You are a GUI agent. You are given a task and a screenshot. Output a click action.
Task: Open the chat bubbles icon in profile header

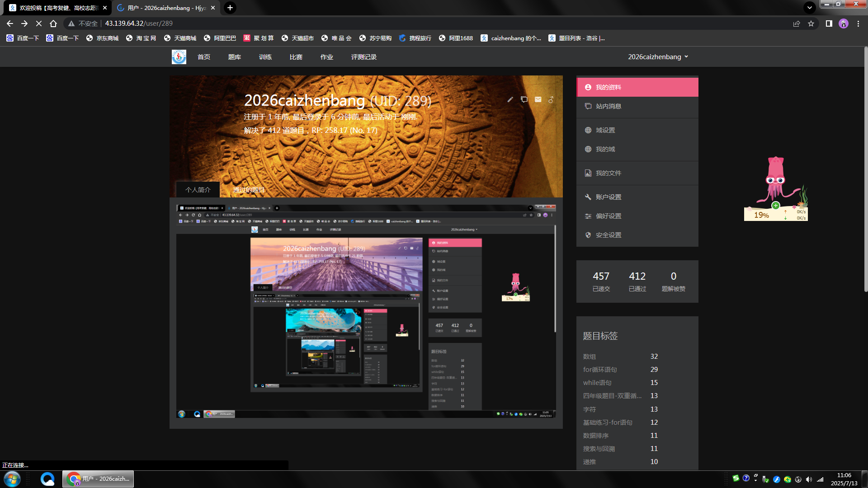point(524,99)
